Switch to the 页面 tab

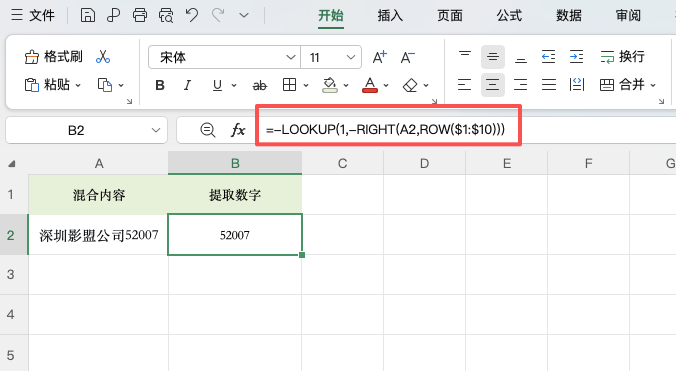click(x=450, y=16)
